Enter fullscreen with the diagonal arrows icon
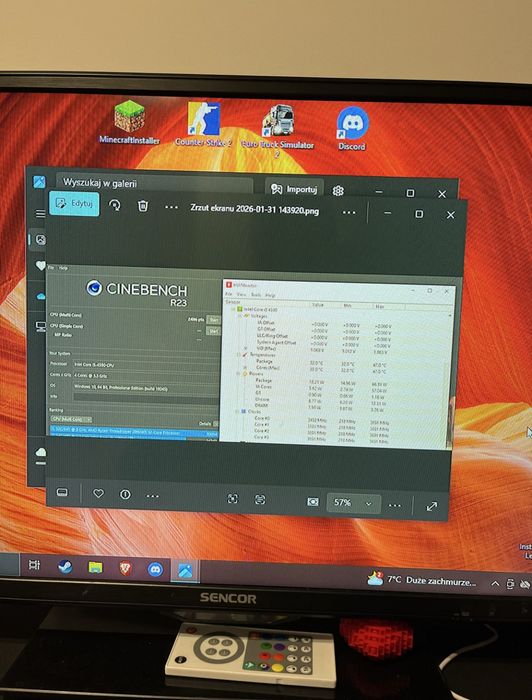This screenshot has width=532, height=700. (432, 506)
